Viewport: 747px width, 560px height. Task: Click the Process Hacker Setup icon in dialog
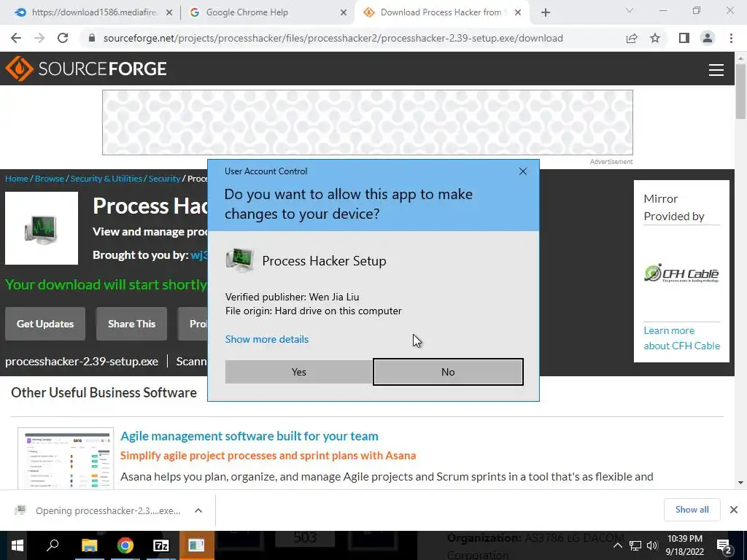[239, 260]
